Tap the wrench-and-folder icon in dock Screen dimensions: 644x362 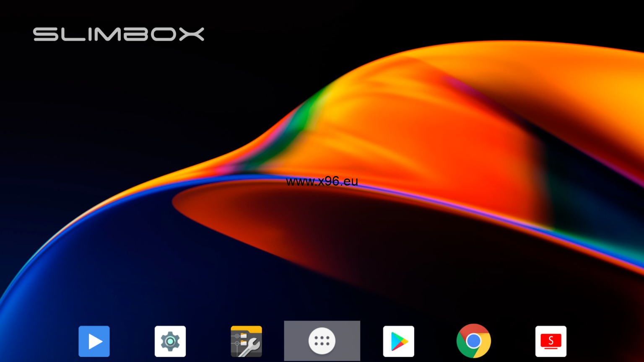247,341
